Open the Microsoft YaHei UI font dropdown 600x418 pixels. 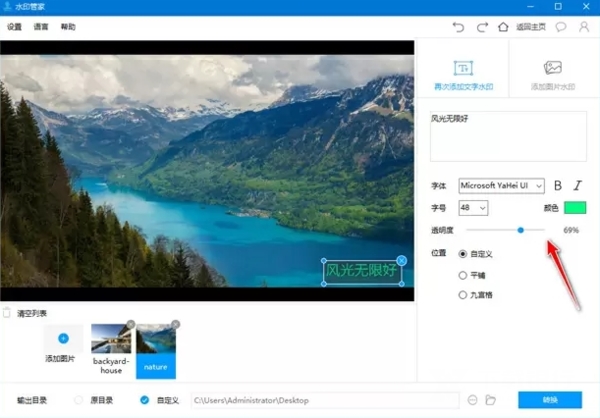coord(501,185)
